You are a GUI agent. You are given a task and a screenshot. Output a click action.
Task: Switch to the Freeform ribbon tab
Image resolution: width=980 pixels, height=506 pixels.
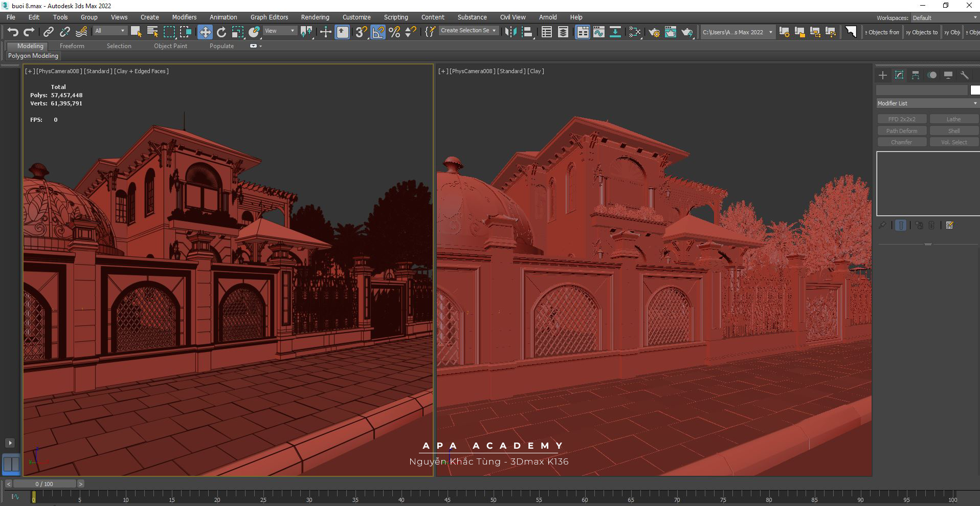tap(72, 46)
